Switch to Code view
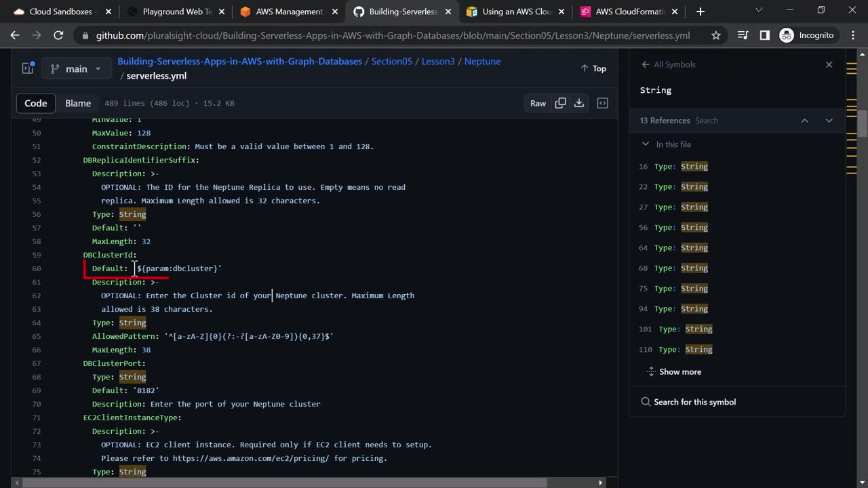The image size is (868, 488). [36, 103]
